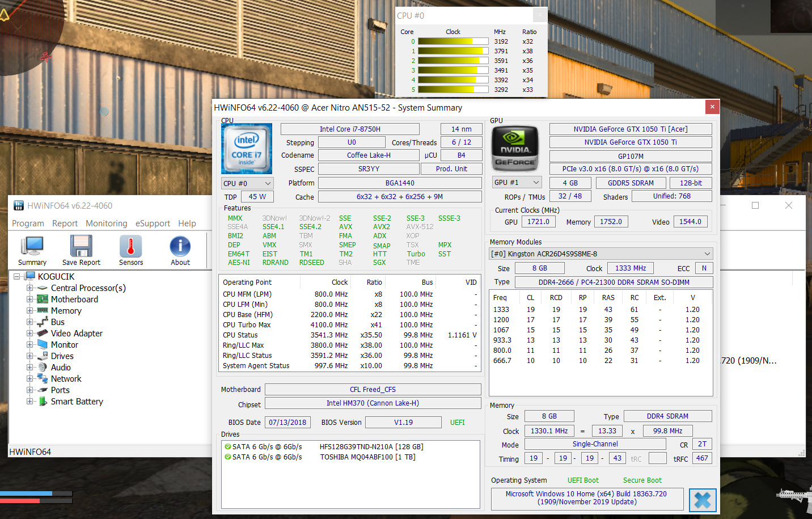Click the green status icon for HFS128G39TND drive
The image size is (812, 519).
pos(228,446)
